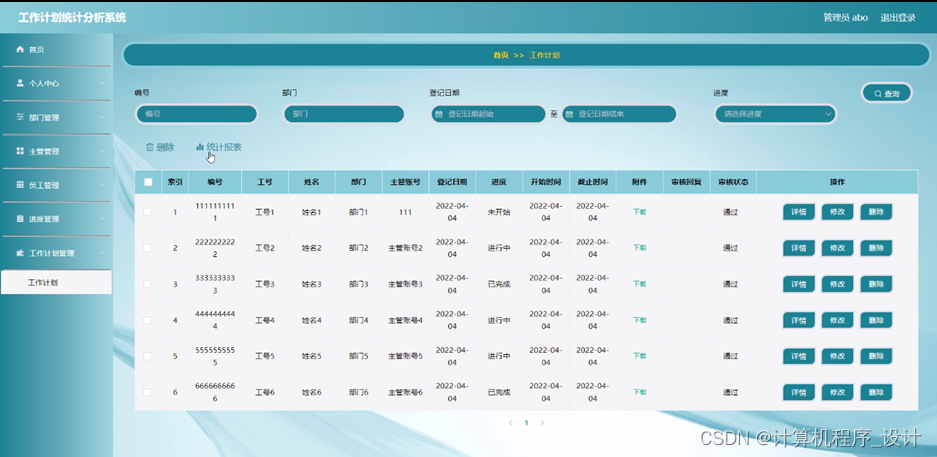Open 统计报表 statistics report
Screen dimensions: 937x457
219,147
